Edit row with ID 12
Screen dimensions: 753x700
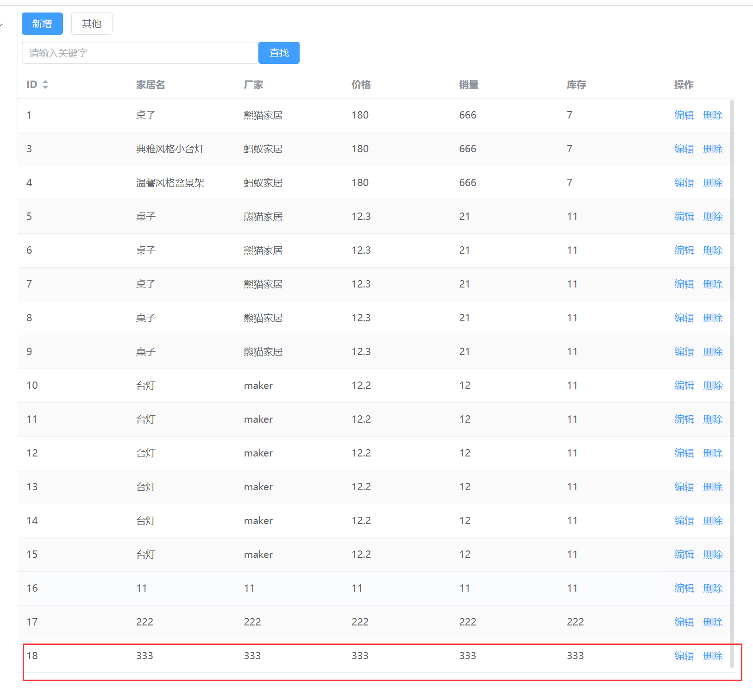click(x=684, y=453)
